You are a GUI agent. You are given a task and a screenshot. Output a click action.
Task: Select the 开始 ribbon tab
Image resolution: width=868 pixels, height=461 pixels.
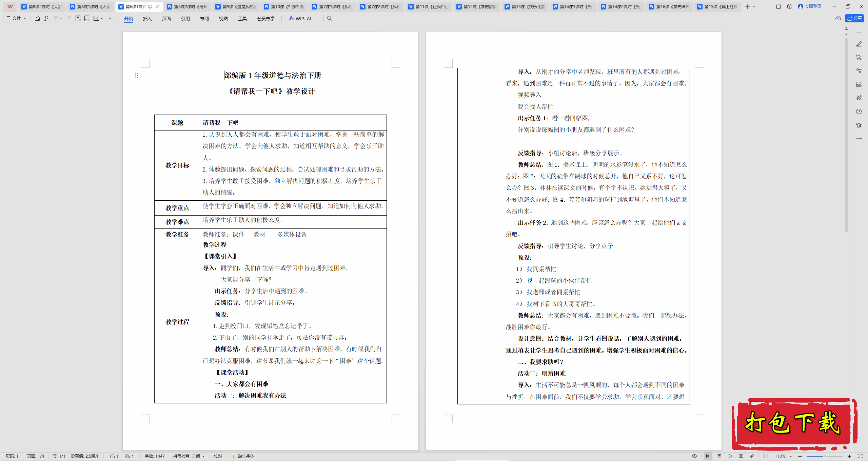[129, 19]
